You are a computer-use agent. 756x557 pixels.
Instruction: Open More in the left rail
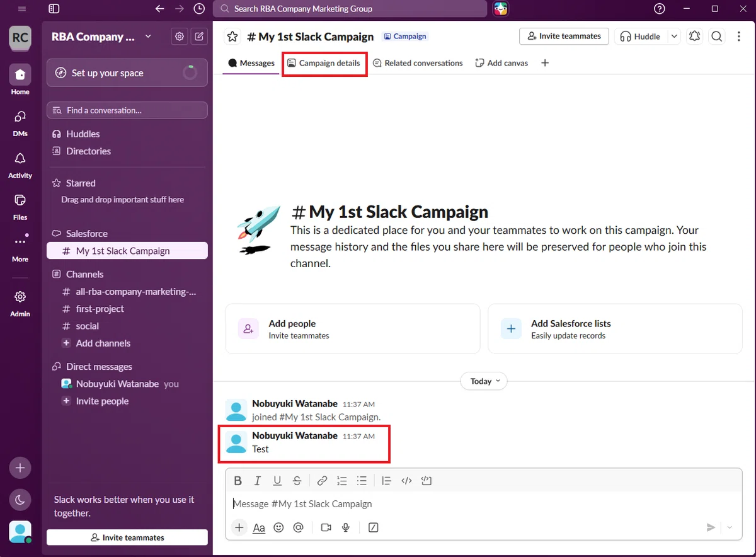pos(20,248)
